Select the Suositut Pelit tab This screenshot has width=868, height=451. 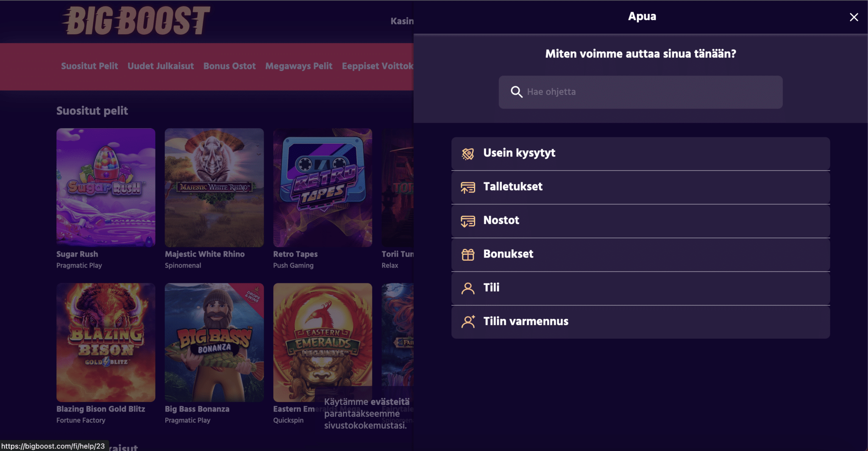[x=89, y=66]
